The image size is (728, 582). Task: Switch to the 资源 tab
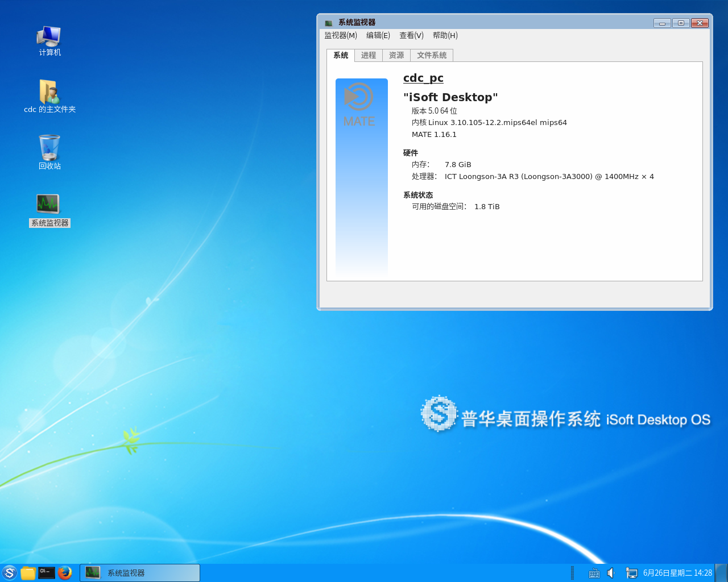[396, 55]
